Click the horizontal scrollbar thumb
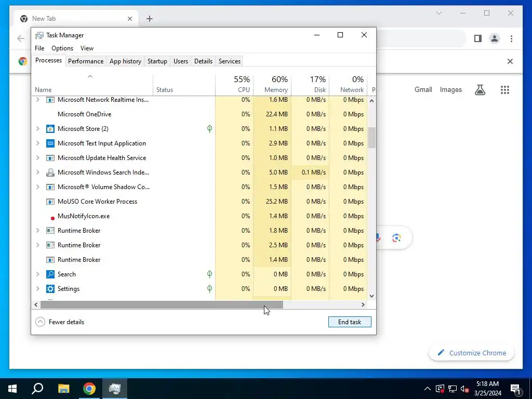532x399 pixels. 162,304
